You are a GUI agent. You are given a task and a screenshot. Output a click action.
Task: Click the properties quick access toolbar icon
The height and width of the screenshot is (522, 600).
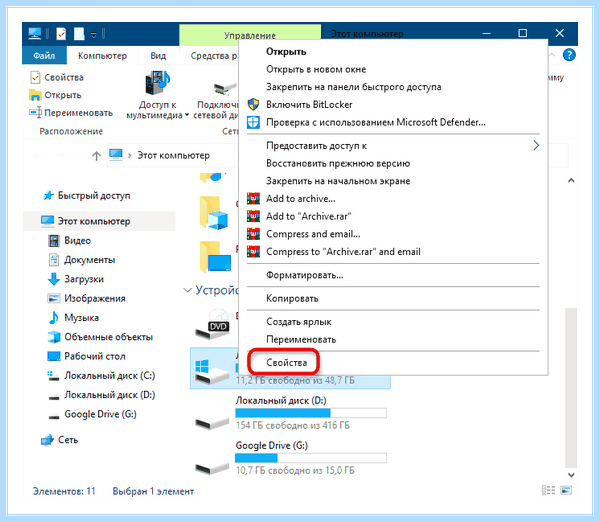61,34
